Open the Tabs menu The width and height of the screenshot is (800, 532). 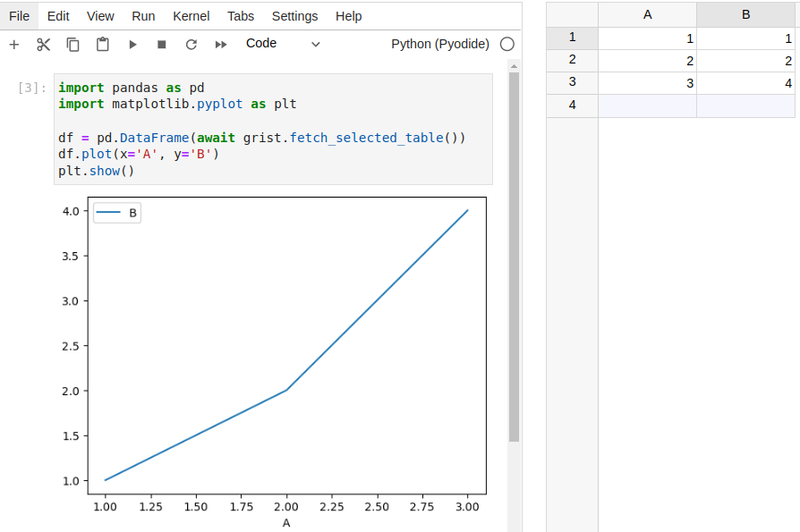click(x=240, y=15)
